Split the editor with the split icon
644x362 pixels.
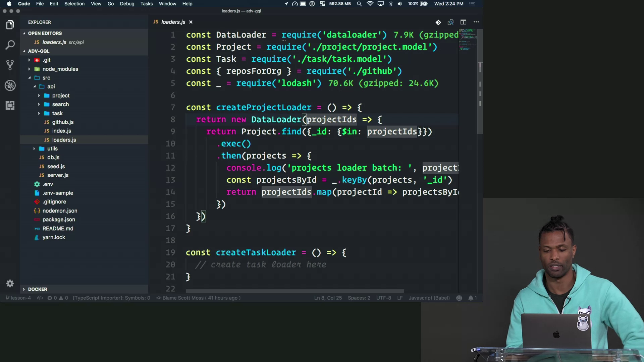(463, 22)
